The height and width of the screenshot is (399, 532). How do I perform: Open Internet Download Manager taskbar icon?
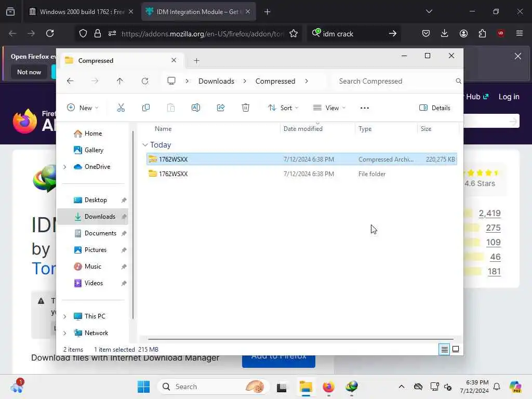[352, 387]
